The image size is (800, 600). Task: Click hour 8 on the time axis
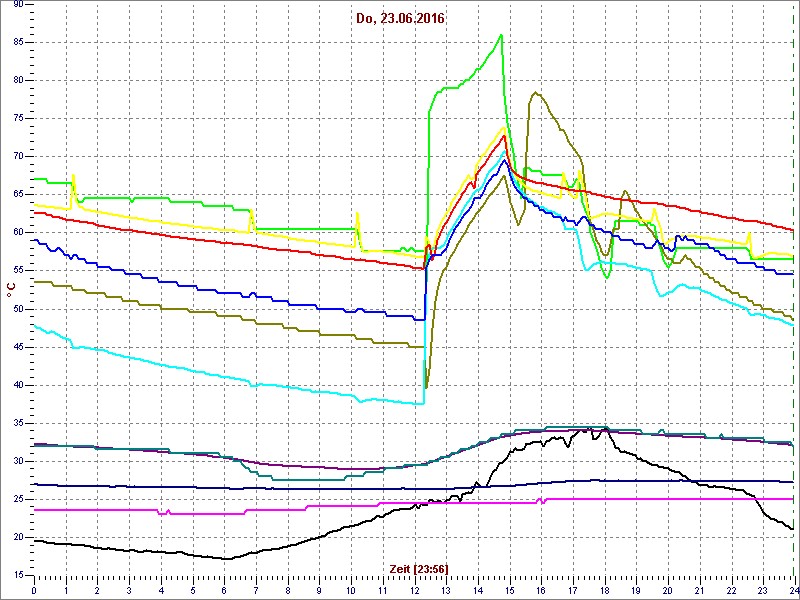tap(287, 589)
